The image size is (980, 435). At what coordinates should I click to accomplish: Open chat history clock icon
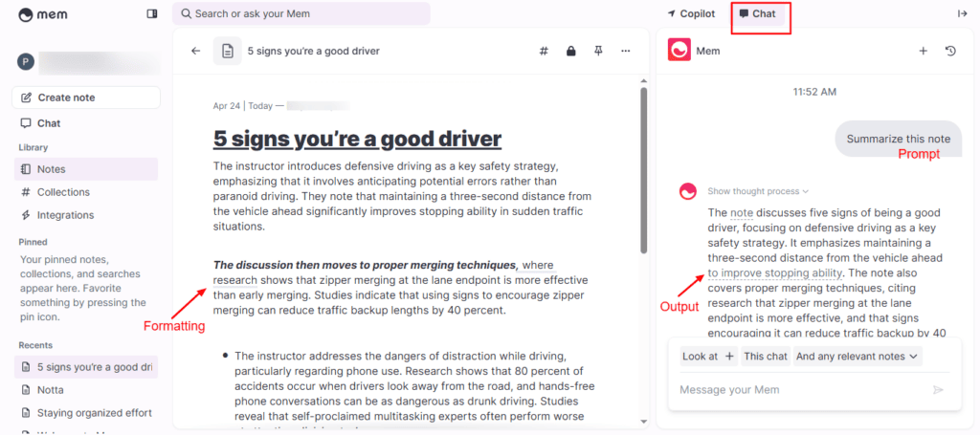(950, 52)
